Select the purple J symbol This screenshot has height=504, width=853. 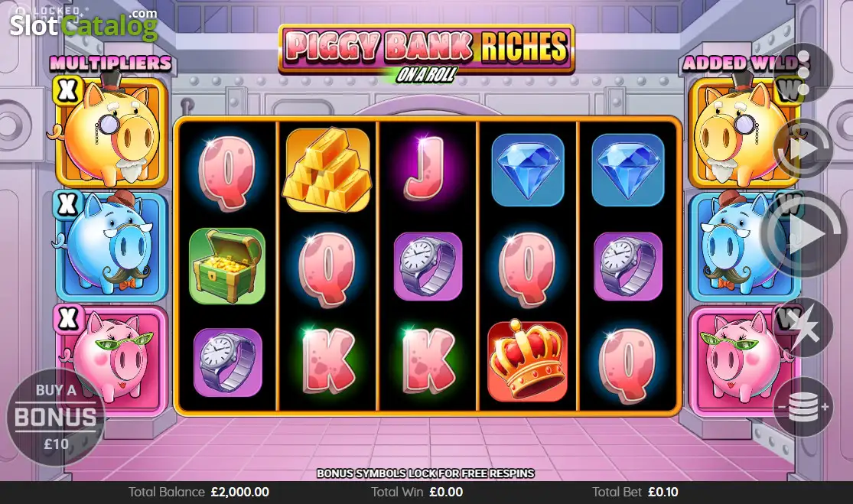click(x=428, y=168)
